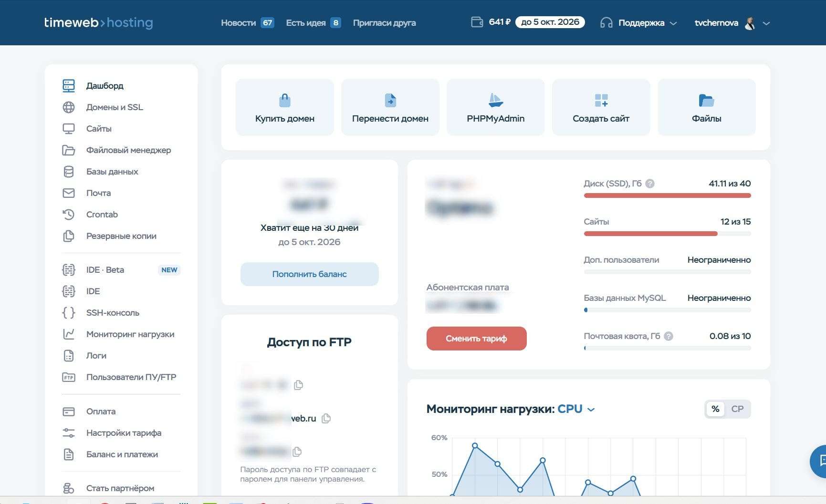Click the copy icon beside Резервные копии
The width and height of the screenshot is (826, 504).
[x=69, y=236]
